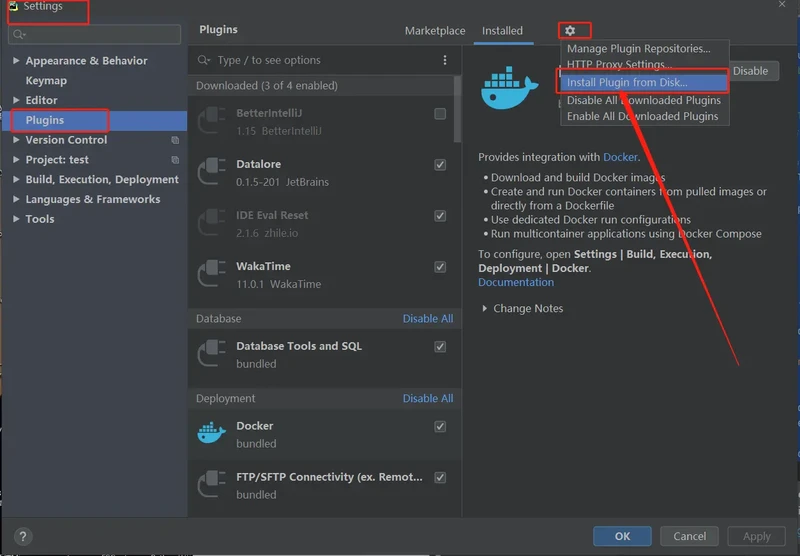Click the Database Tools and SQL icon
This screenshot has width=800, height=556.
tap(211, 354)
